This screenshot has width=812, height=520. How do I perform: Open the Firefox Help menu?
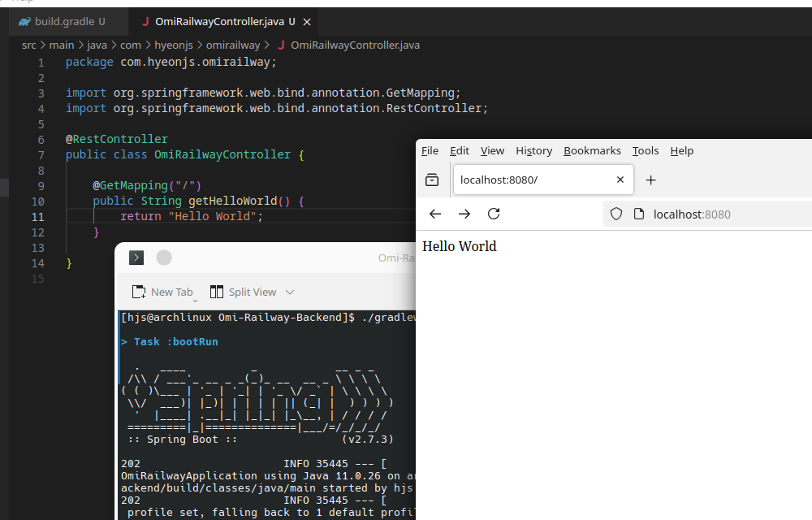(681, 150)
